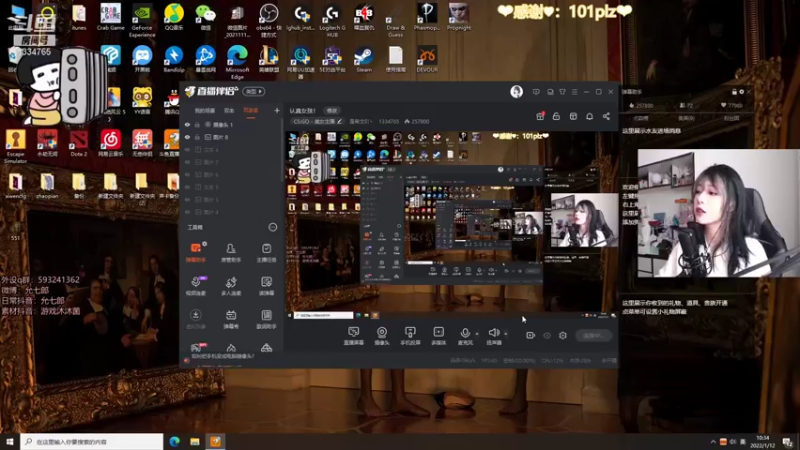Click the Windows taskbar search box
Image resolution: width=800 pixels, height=450 pixels.
(x=92, y=441)
